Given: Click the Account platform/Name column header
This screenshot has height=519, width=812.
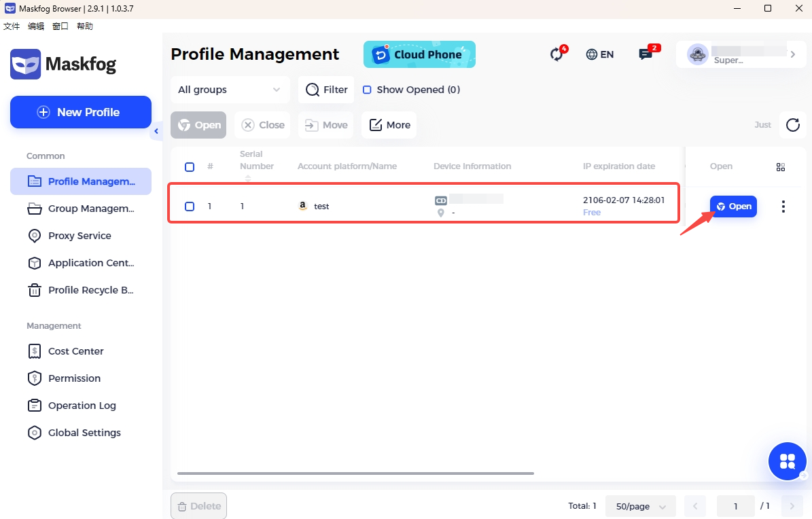Looking at the screenshot, I should [x=347, y=166].
